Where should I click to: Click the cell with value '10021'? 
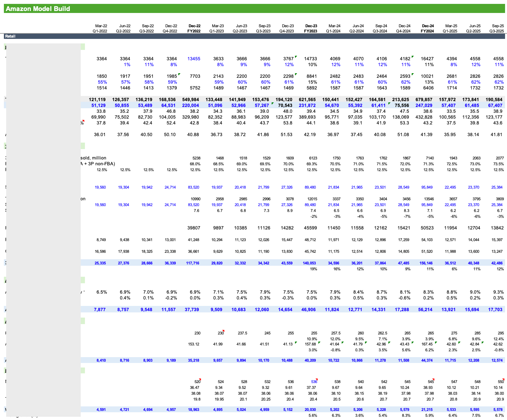[427, 76]
